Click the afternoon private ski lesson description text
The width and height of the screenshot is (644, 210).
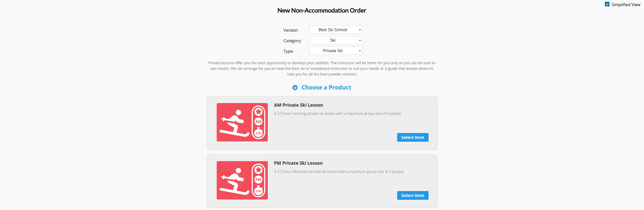(x=339, y=172)
